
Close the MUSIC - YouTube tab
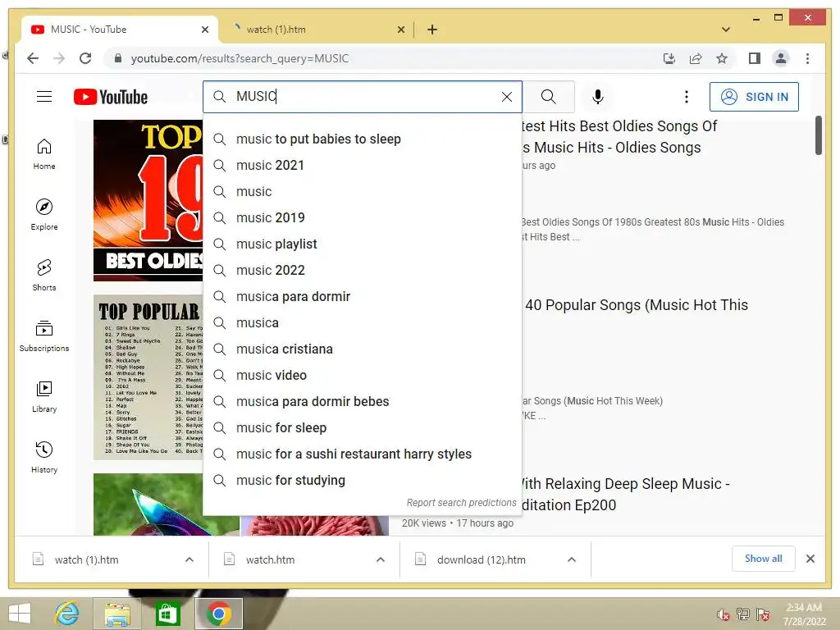pyautogui.click(x=204, y=30)
